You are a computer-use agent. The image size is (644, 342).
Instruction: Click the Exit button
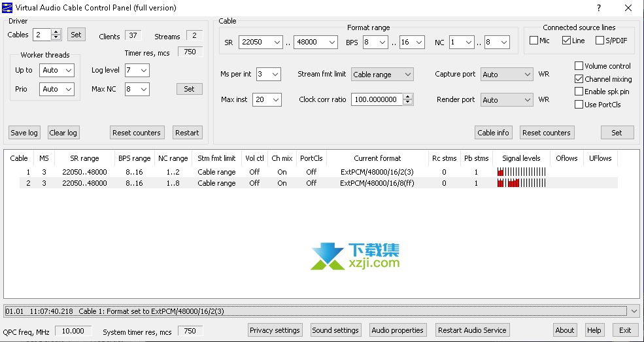[x=625, y=330]
